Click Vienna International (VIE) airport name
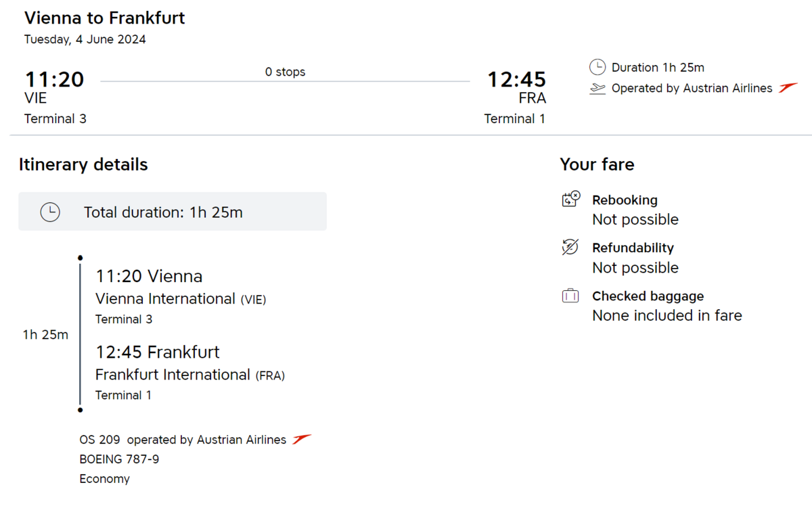This screenshot has width=812, height=510. coord(181,299)
